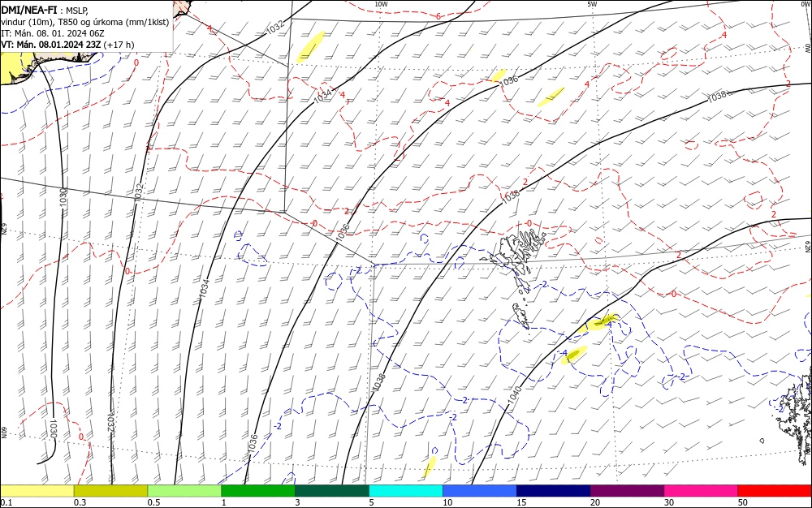
Task: Click the legend value '0.3'
Action: coord(80,502)
